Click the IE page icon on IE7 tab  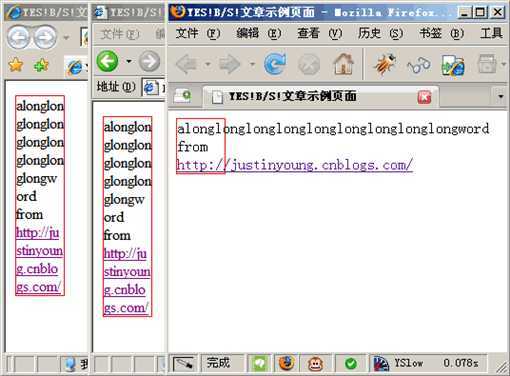[75, 68]
